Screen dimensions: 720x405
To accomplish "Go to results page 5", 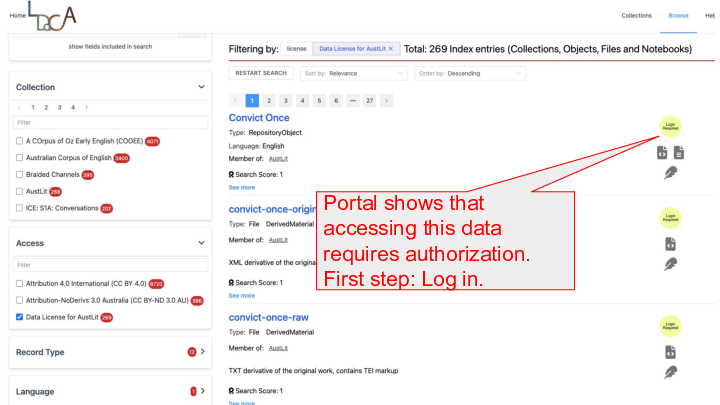I will [319, 101].
